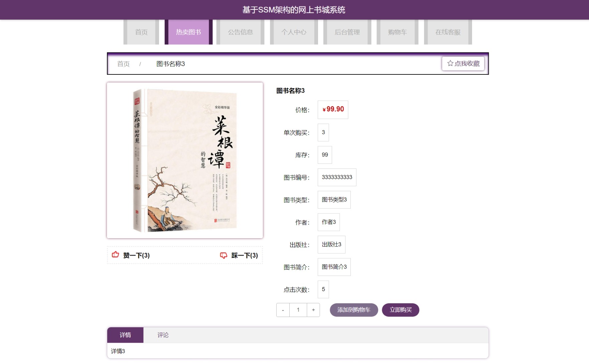Open the 个人中心 personal center
The image size is (589, 364).
coord(293,32)
